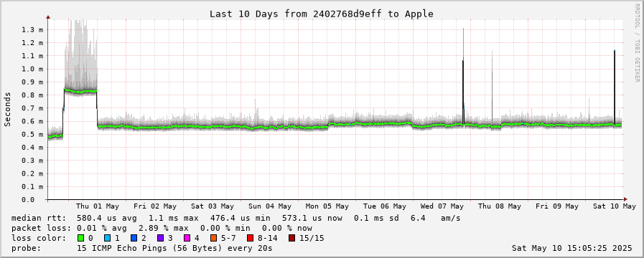Click the 'Wed 07 May' axis label
The width and height of the screenshot is (644, 258).
click(442, 206)
